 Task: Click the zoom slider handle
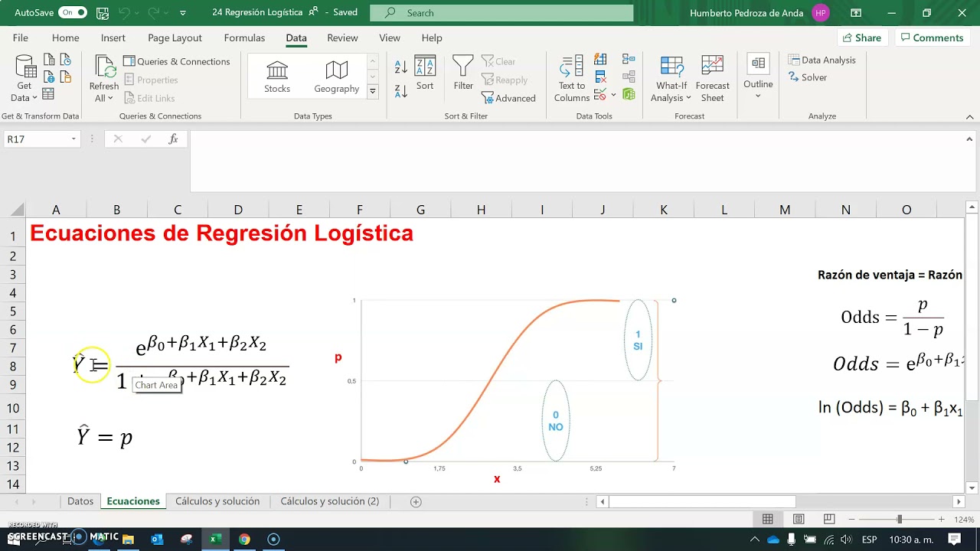coord(900,520)
